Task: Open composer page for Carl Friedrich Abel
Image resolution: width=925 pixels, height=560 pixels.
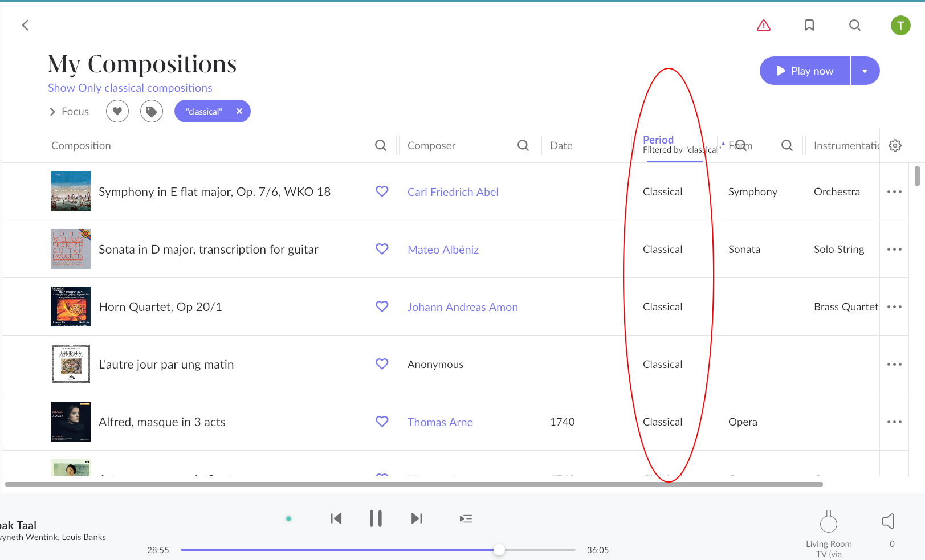Action: pyautogui.click(x=453, y=192)
